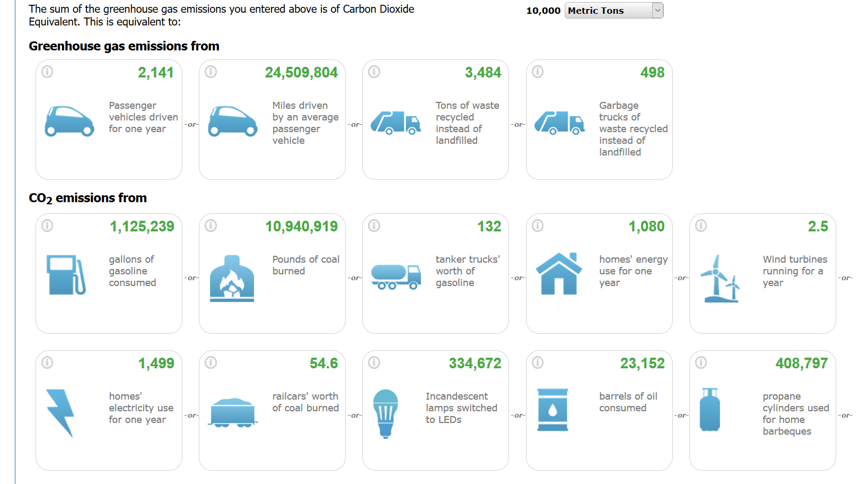868x484 pixels.
Task: Click the coal railcar icon
Action: pyautogui.click(x=233, y=412)
